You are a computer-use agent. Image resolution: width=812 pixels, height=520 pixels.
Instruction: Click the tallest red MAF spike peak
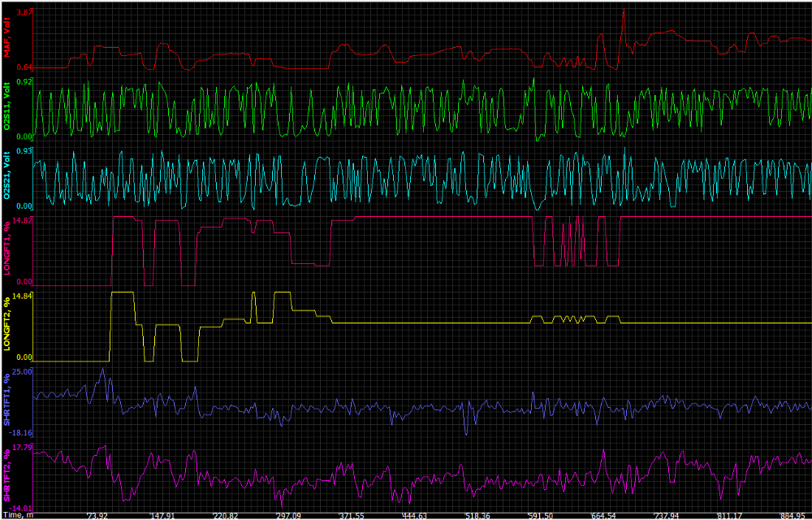tap(624, 9)
